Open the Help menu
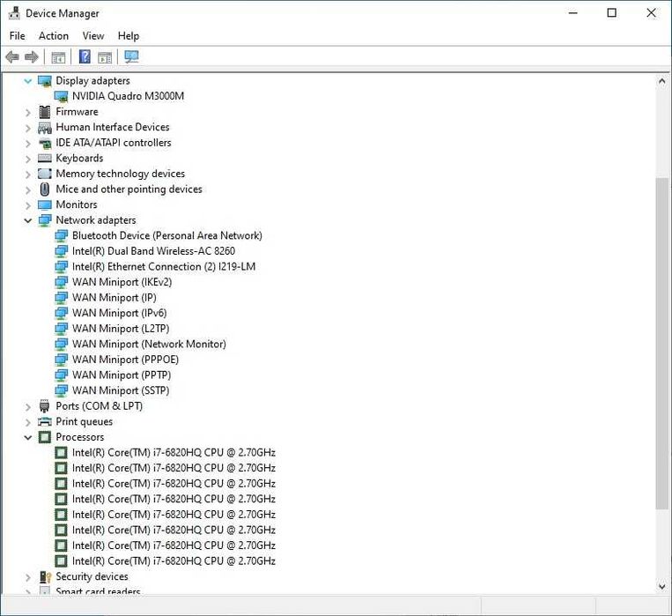Viewport: 672px width, 616px height. coord(129,35)
